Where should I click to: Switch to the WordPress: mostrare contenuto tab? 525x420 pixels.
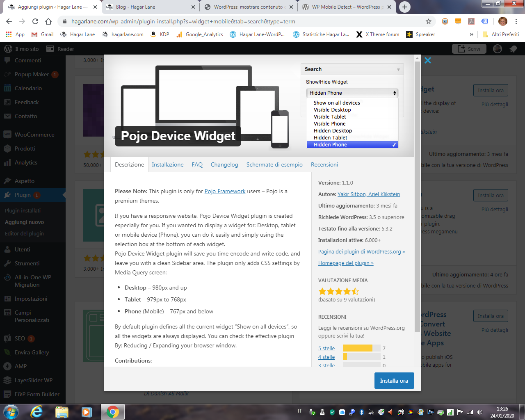click(x=249, y=7)
